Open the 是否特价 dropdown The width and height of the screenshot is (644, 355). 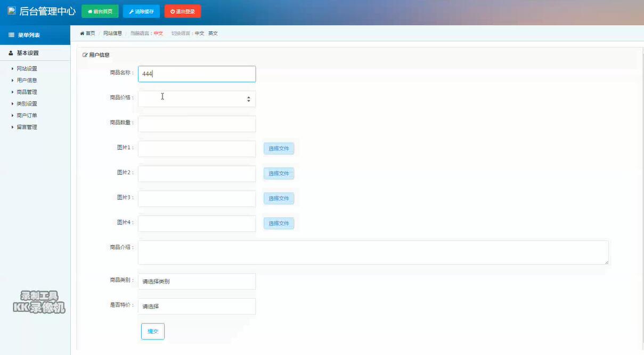197,306
